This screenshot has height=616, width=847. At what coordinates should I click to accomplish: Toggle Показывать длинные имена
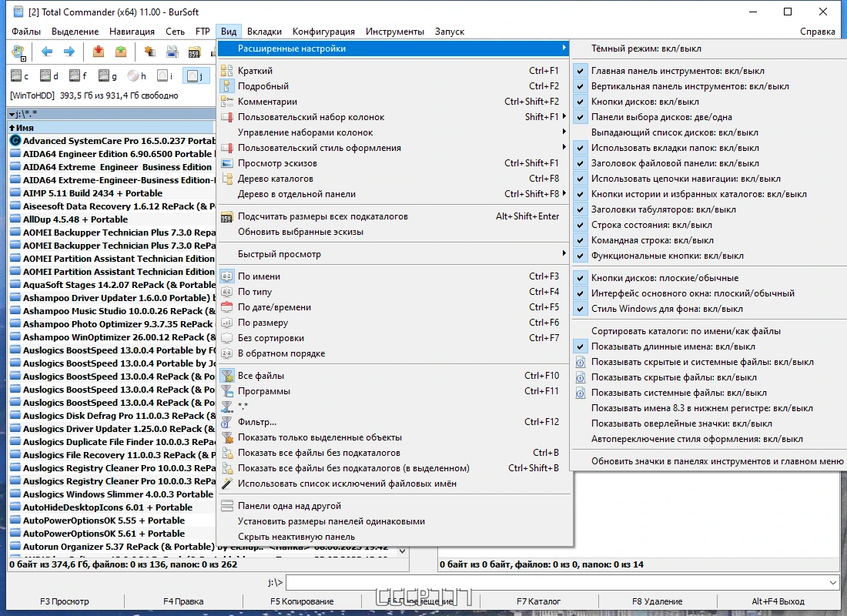pyautogui.click(x=709, y=346)
